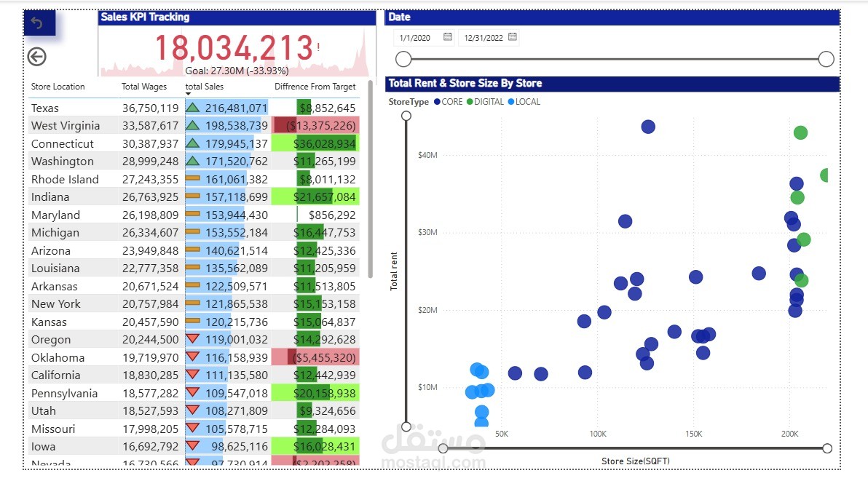Click the Goal: 27.30M (-33.93%) text
Viewport: 868px width, 481px height.
click(x=237, y=71)
